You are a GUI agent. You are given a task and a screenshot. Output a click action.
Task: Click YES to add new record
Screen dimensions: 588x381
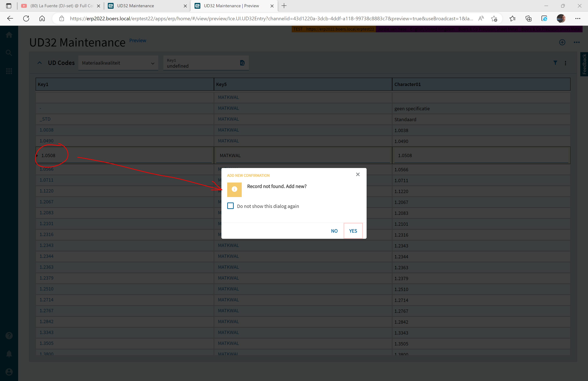point(353,231)
